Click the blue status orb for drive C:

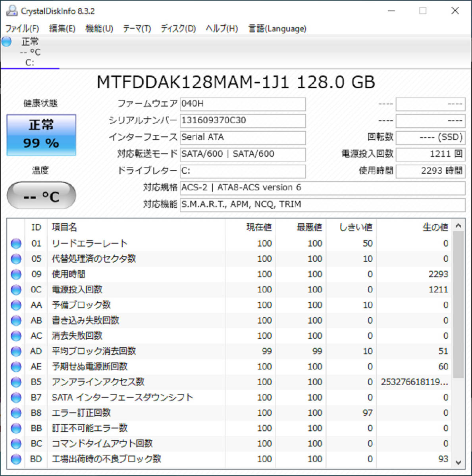[x=7, y=41]
